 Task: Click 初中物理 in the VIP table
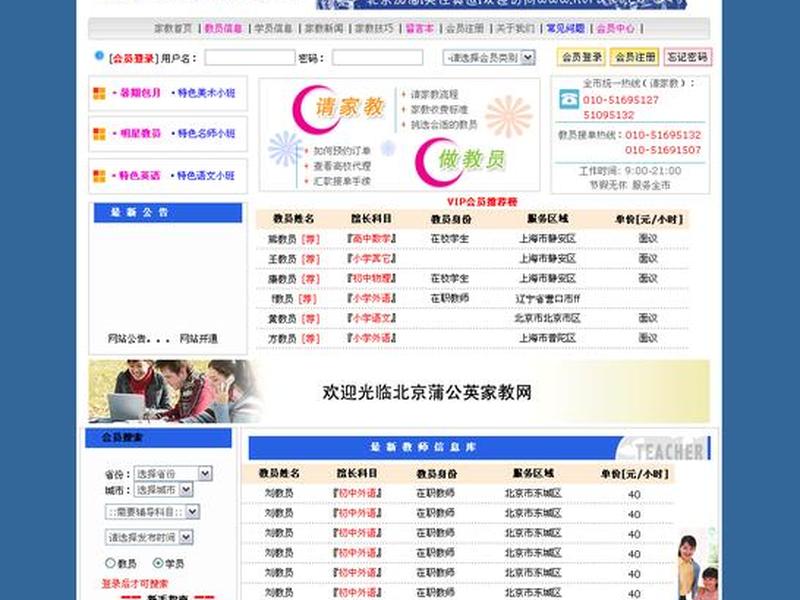click(x=372, y=279)
